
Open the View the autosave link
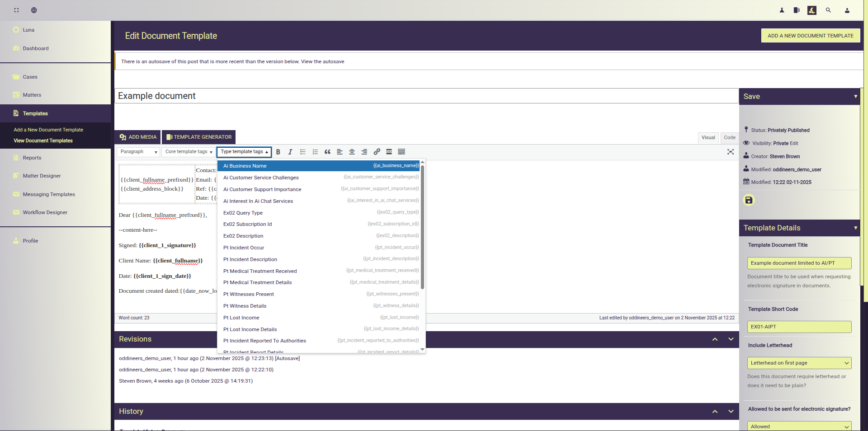pos(322,61)
